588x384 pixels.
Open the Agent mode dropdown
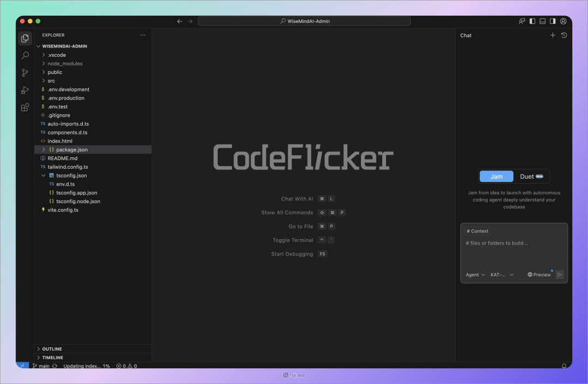coord(475,275)
